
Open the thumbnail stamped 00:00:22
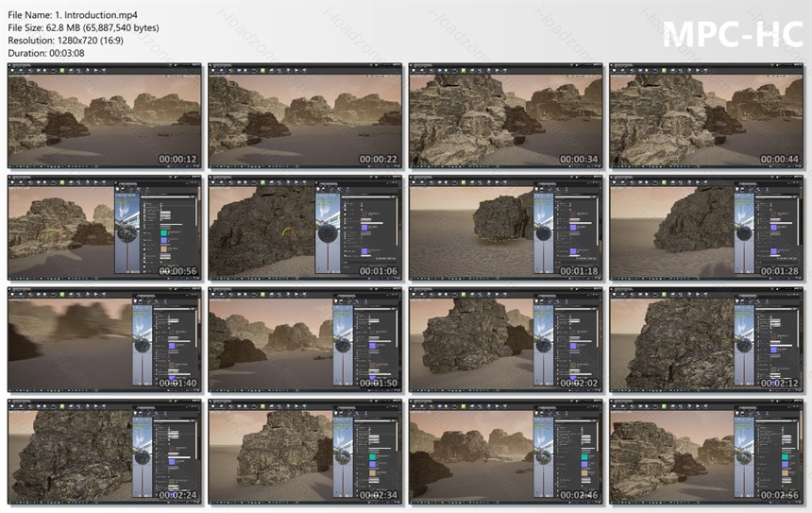305,115
